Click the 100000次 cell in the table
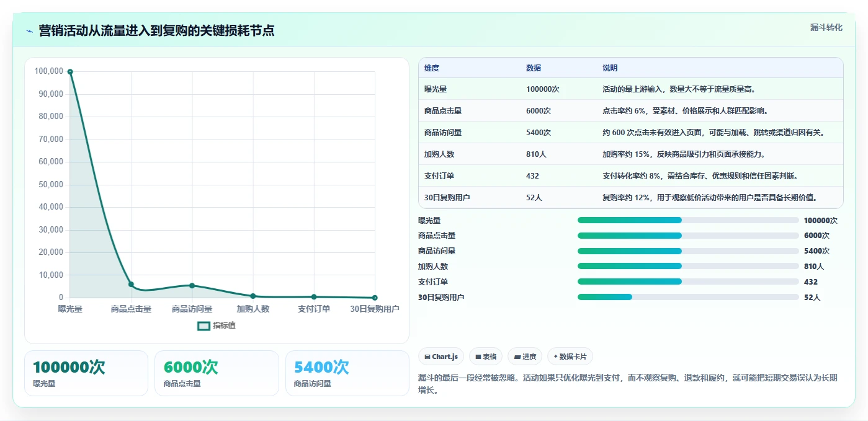Screen dimensions: 868x421 543,89
